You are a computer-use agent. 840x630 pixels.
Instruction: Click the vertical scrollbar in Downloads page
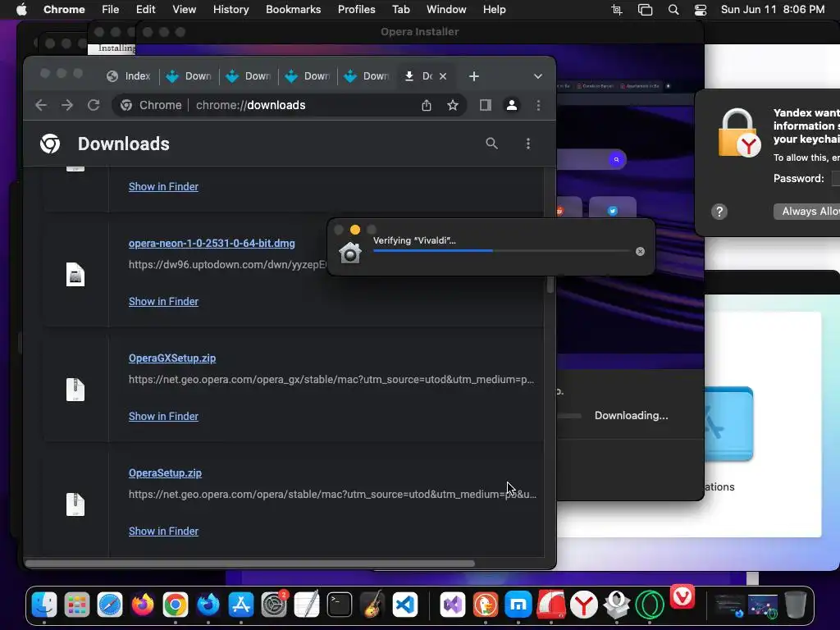550,283
